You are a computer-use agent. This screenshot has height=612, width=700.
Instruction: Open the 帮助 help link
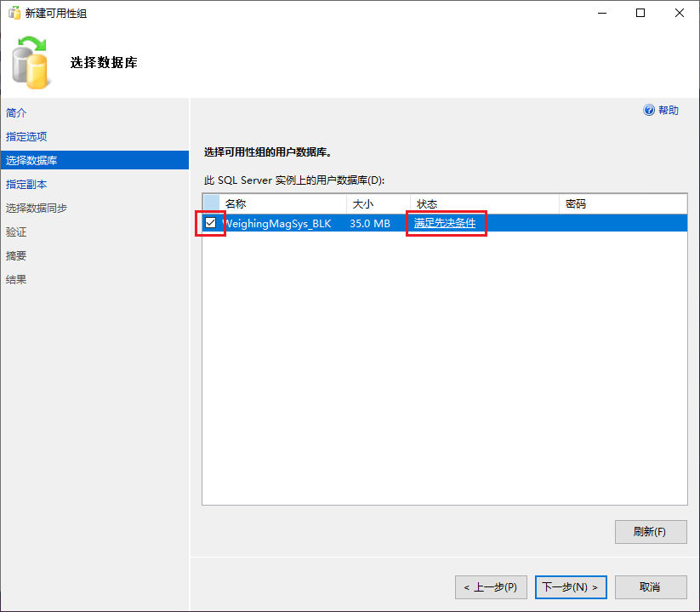point(669,111)
